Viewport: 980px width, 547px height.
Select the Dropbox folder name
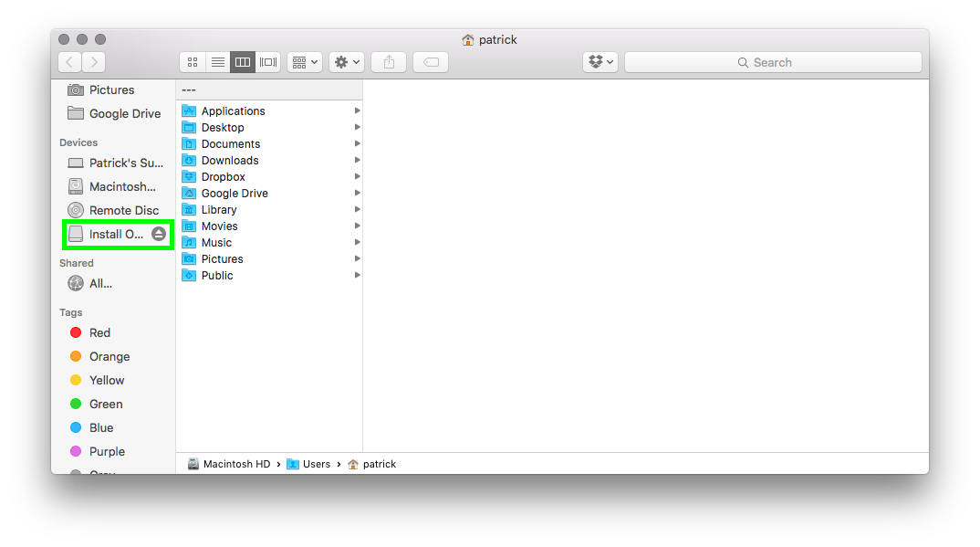tap(224, 177)
